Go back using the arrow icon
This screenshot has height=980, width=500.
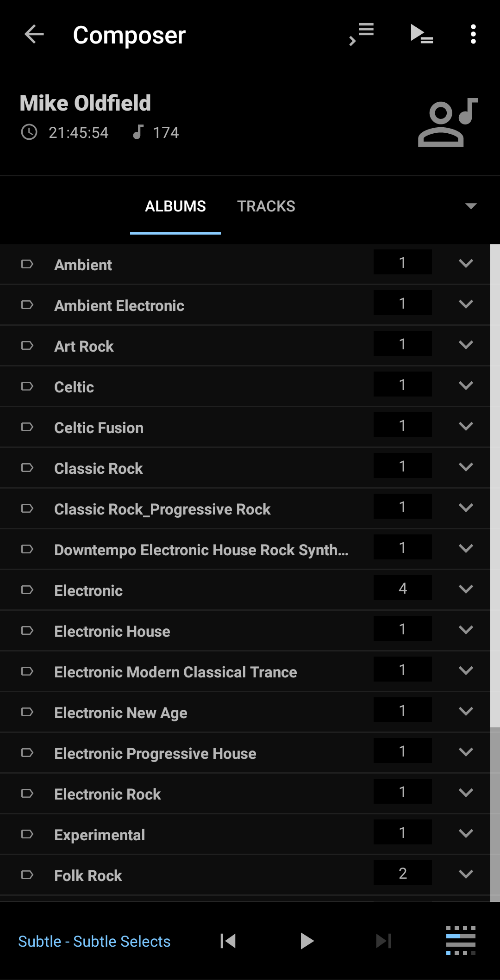(34, 34)
